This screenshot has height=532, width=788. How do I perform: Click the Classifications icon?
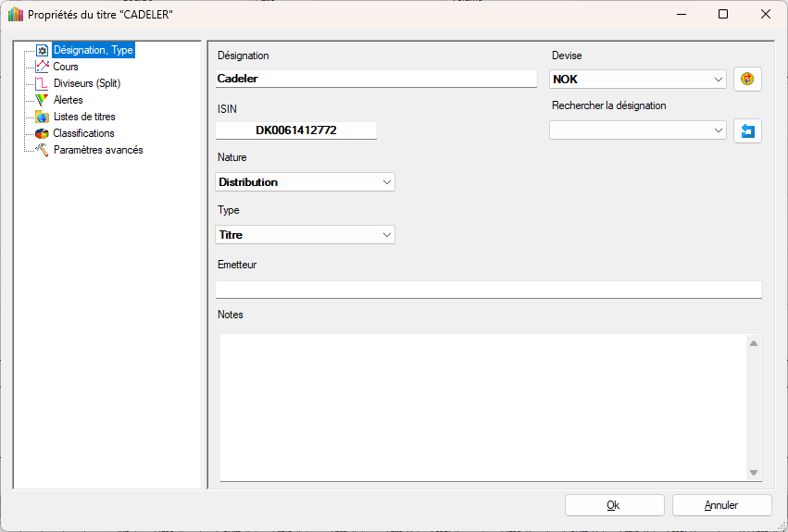tap(42, 133)
